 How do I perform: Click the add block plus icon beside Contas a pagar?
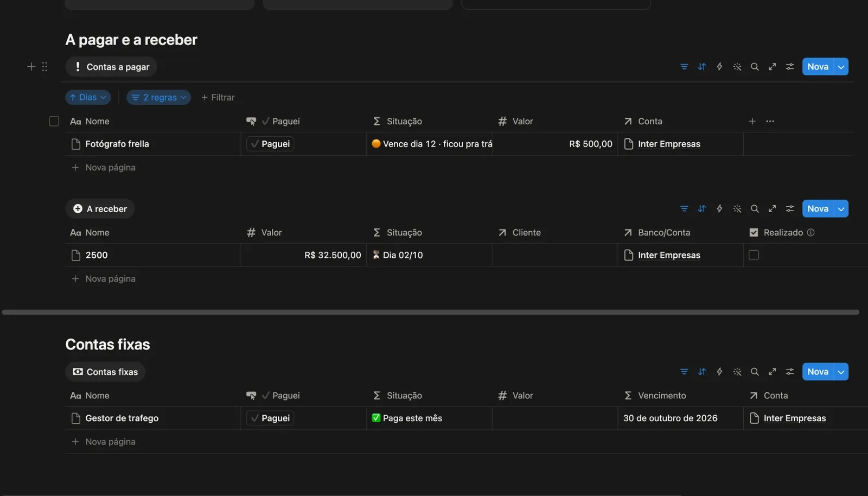tap(31, 67)
